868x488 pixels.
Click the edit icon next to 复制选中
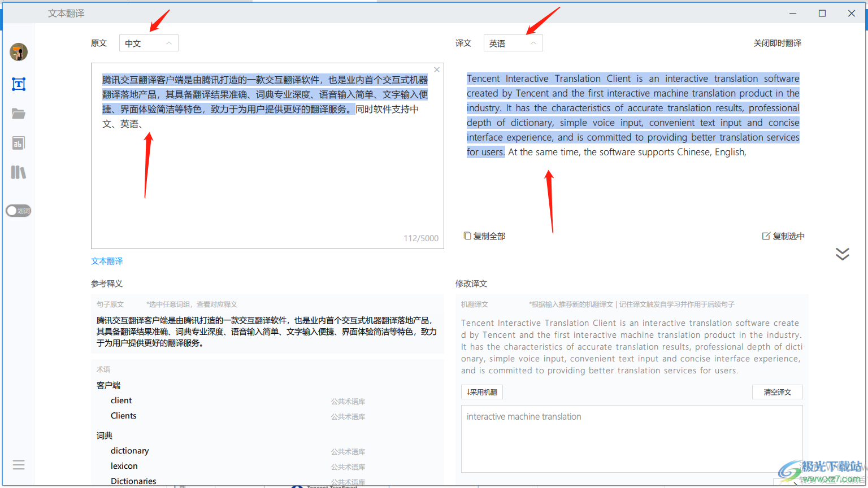pos(766,236)
